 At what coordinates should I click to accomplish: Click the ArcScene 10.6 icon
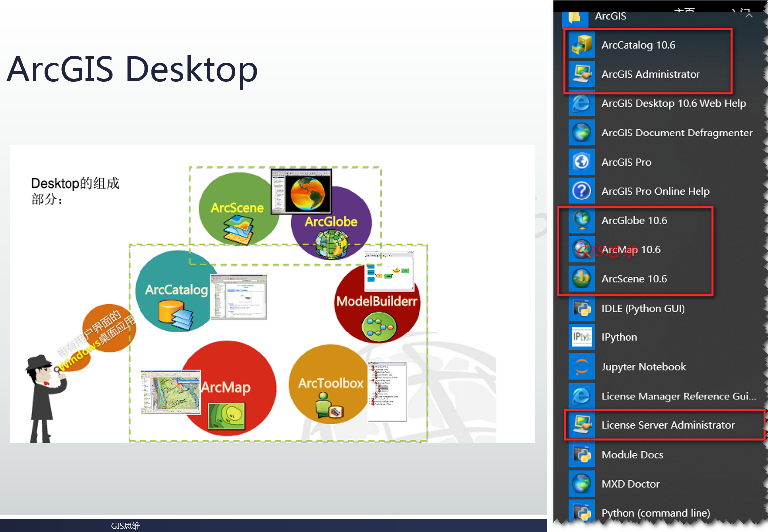pos(581,278)
